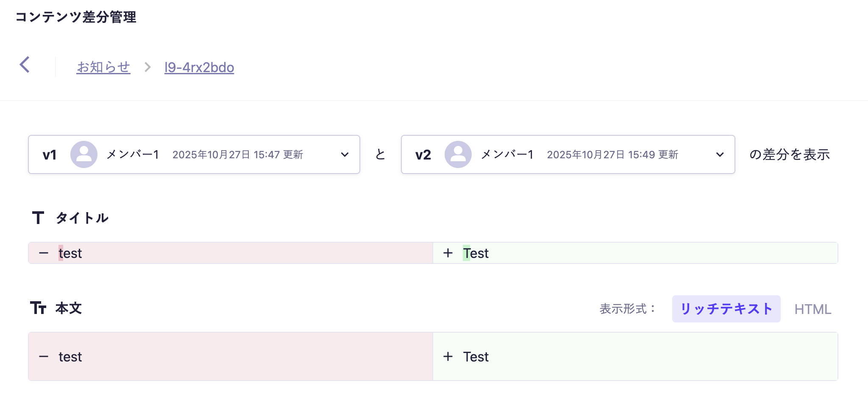Open the v2 version dropdown
868x409 pixels.
pos(568,154)
